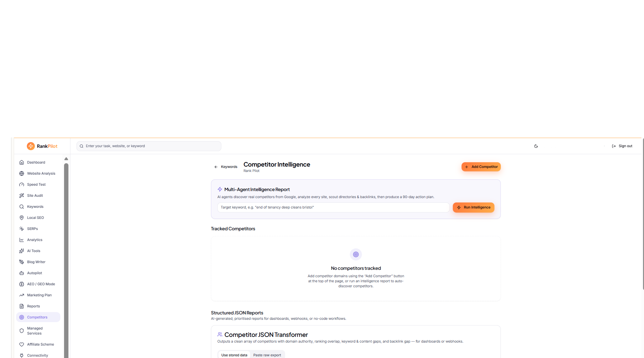Screen dimensions: 644x358
Task: Open AI Tools sparkles icon
Action: coord(21,251)
